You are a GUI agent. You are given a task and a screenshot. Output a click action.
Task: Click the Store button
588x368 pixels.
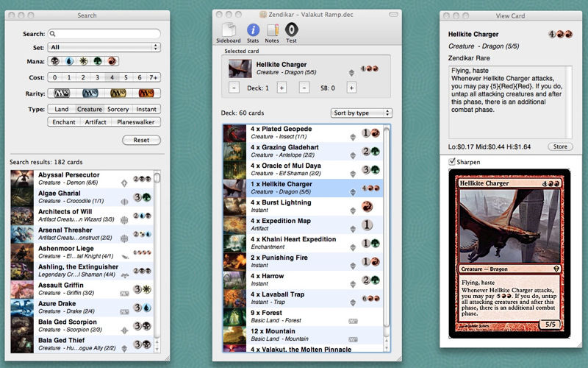(x=560, y=146)
